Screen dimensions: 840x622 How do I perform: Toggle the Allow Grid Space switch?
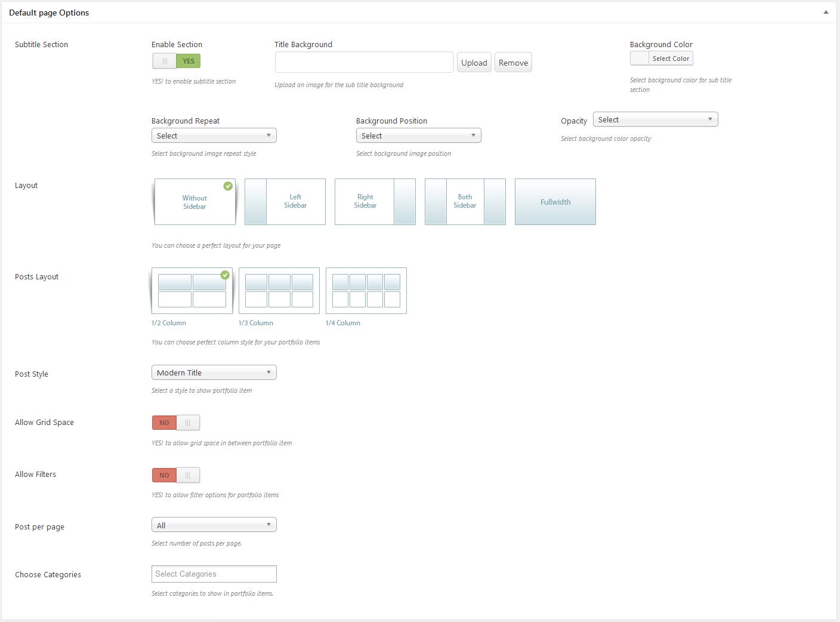pyautogui.click(x=176, y=423)
